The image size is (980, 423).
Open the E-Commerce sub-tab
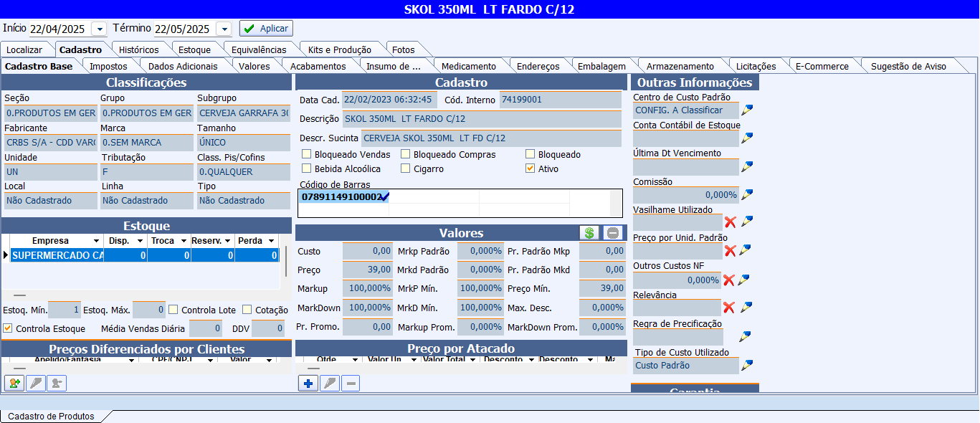822,66
